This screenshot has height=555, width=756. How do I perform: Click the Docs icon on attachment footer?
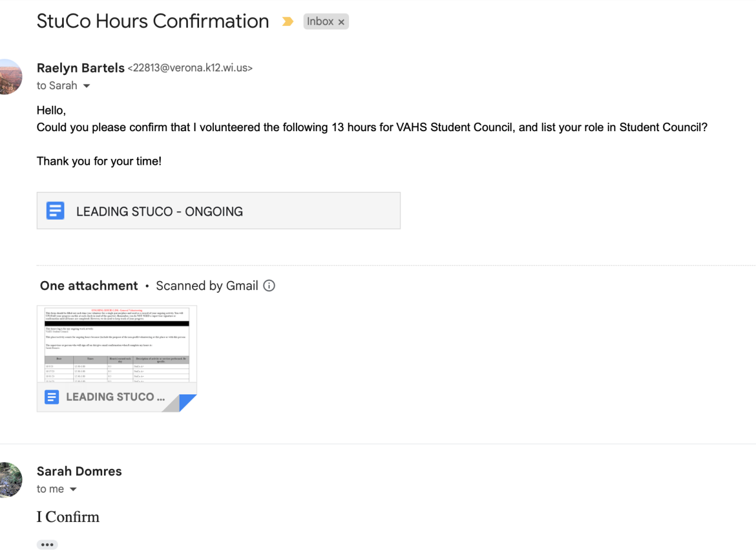pos(52,397)
